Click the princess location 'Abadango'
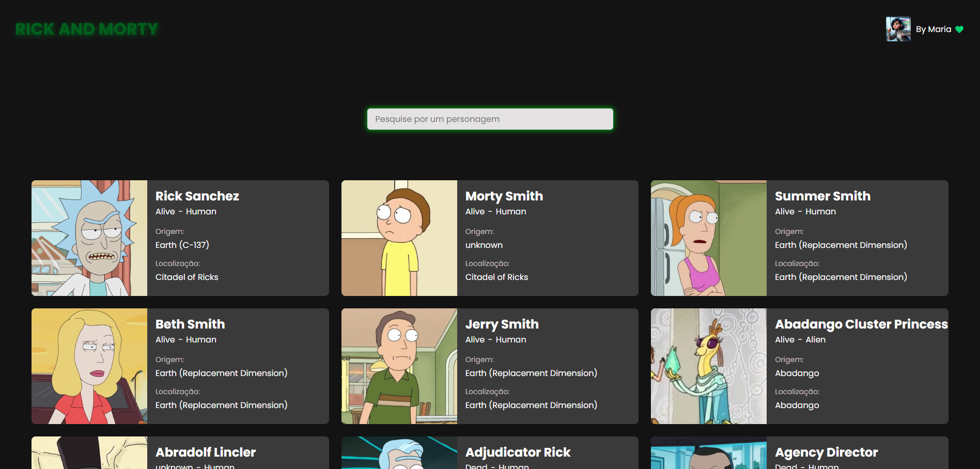The image size is (980, 469). [x=797, y=405]
